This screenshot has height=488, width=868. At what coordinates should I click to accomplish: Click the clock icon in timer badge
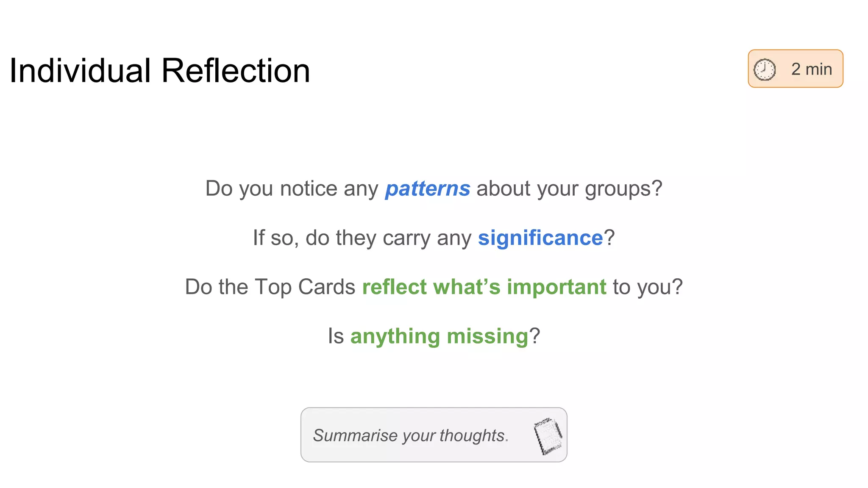pos(765,69)
